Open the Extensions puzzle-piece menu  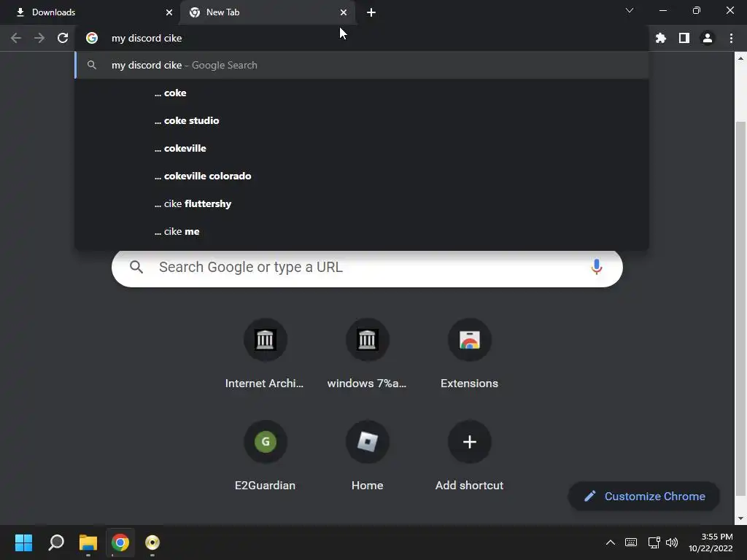click(660, 38)
